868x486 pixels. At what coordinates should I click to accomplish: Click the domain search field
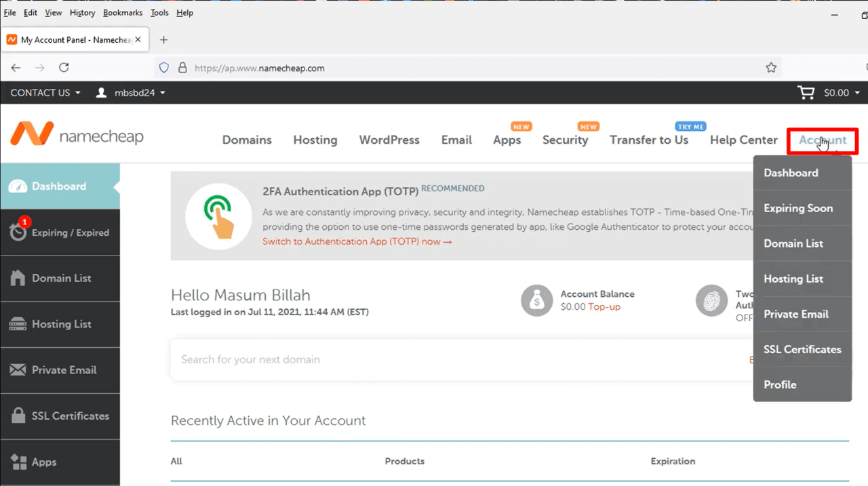[461, 360]
